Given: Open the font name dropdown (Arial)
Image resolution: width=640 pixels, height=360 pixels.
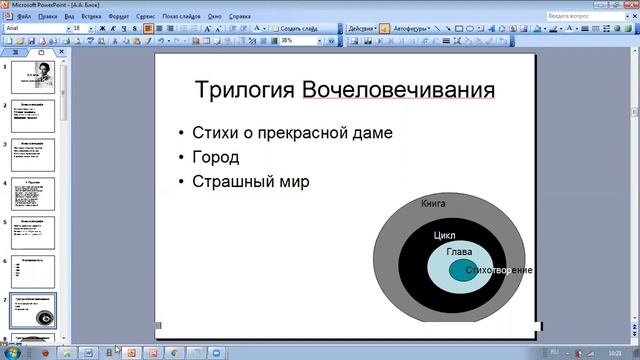Looking at the screenshot, I should 69,28.
